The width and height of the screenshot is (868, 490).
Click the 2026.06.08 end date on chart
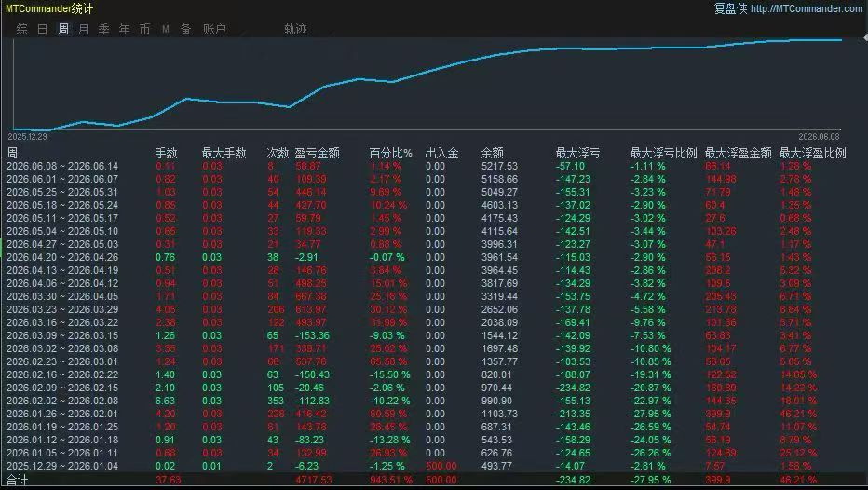(x=819, y=137)
